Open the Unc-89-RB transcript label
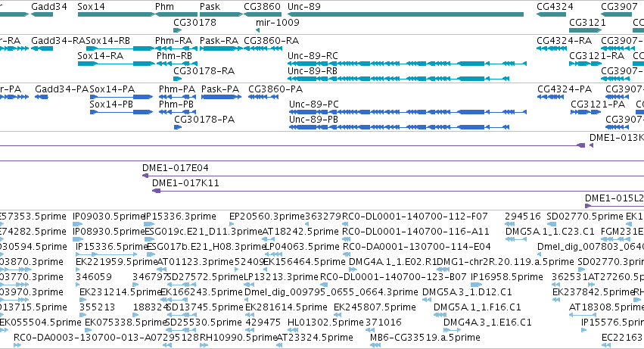The height and width of the screenshot is (349, 644). pos(312,71)
